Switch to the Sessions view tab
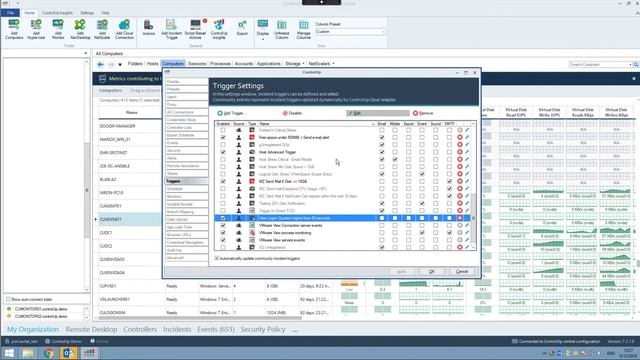Image resolution: width=640 pixels, height=360 pixels. pyautogui.click(x=197, y=64)
